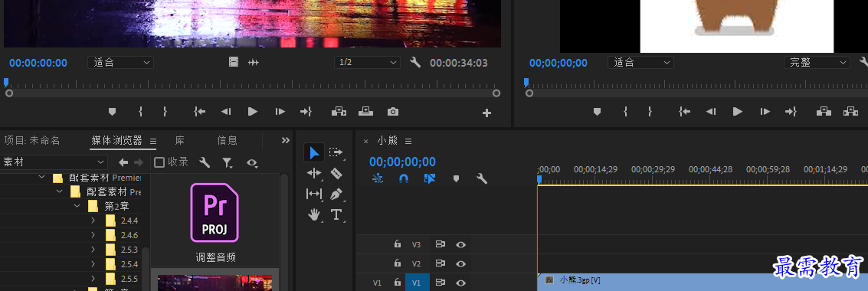Screen dimensions: 868x291
Task: Click Lift icon in Program monitor
Action: coord(824,112)
